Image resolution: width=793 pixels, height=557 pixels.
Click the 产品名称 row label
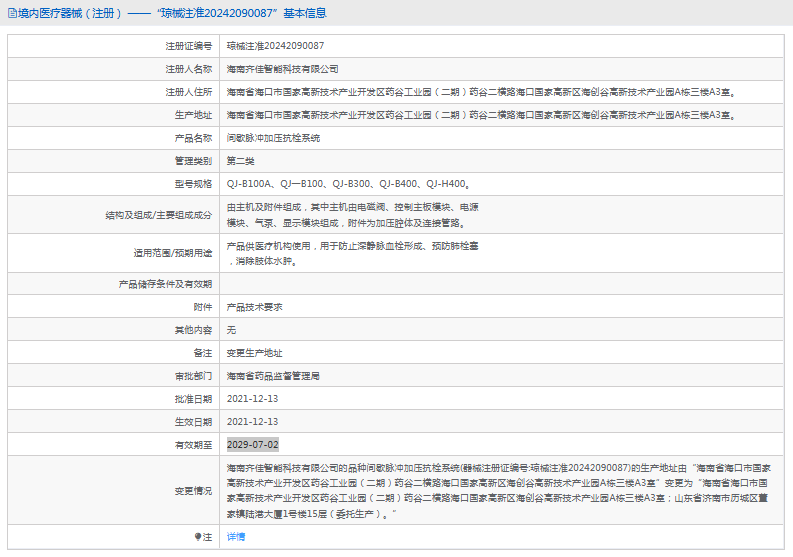point(193,138)
